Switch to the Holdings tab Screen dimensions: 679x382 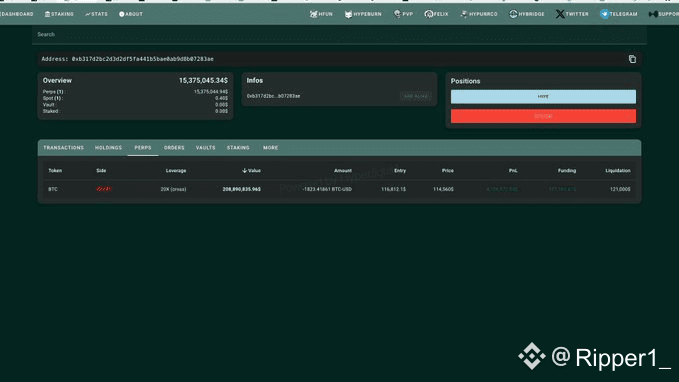tap(108, 148)
